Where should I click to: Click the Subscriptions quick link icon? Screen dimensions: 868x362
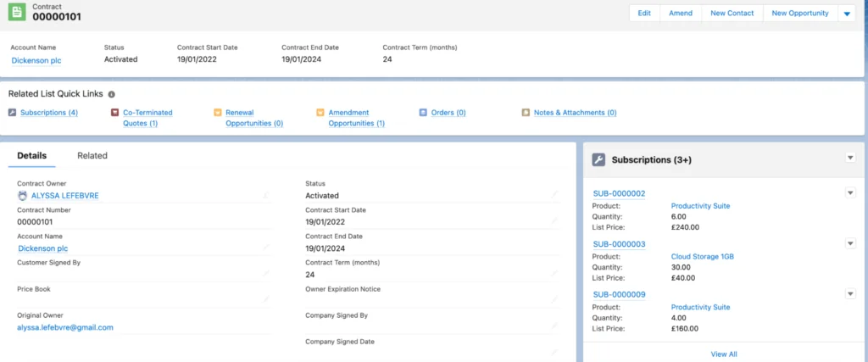[x=12, y=113]
